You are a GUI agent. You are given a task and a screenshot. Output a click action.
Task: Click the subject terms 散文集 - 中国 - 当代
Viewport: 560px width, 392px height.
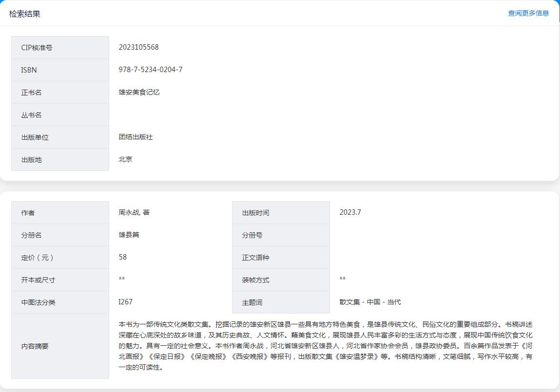pyautogui.click(x=370, y=302)
